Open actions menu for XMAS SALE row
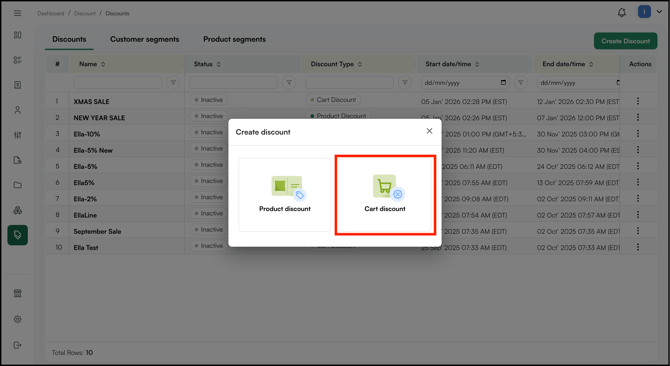This screenshot has height=366, width=670. [x=638, y=101]
